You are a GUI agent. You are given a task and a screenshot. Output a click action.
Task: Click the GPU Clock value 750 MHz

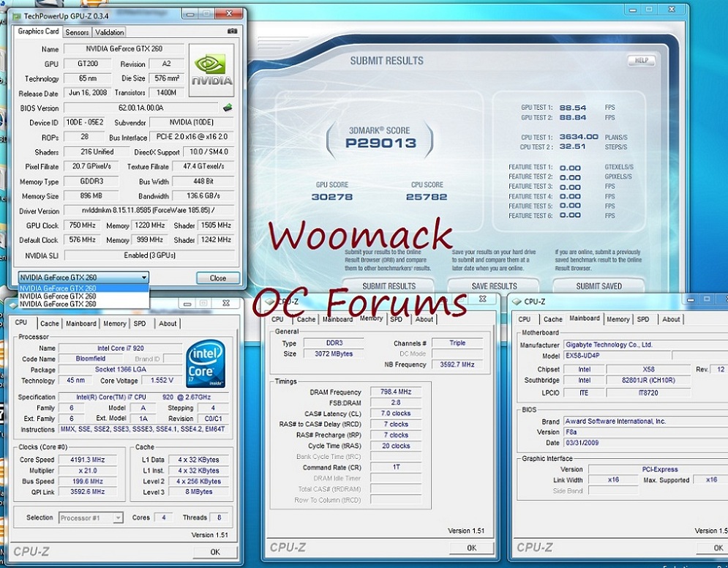(82, 225)
